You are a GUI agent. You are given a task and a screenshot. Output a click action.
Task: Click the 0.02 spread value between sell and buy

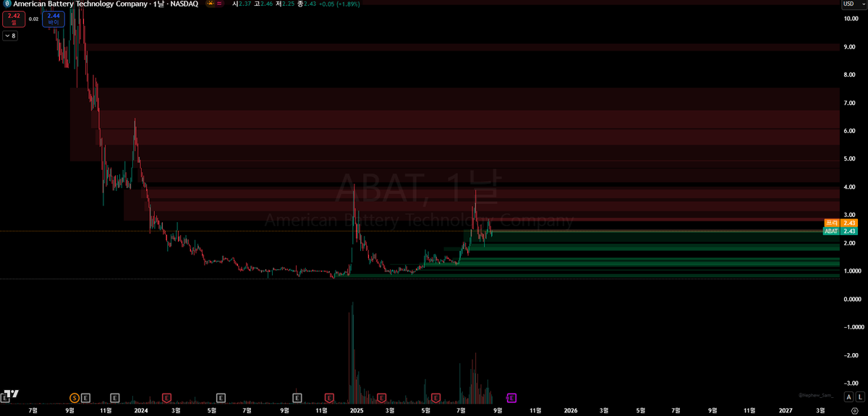(x=32, y=20)
